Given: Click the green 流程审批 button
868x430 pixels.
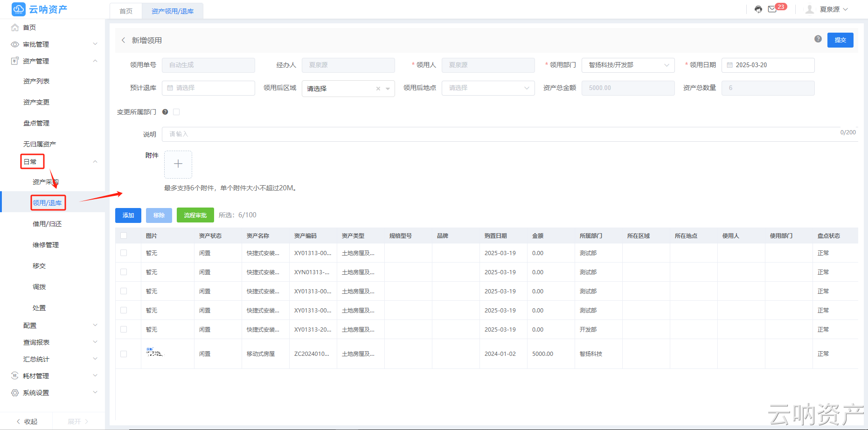Looking at the screenshot, I should tap(195, 215).
